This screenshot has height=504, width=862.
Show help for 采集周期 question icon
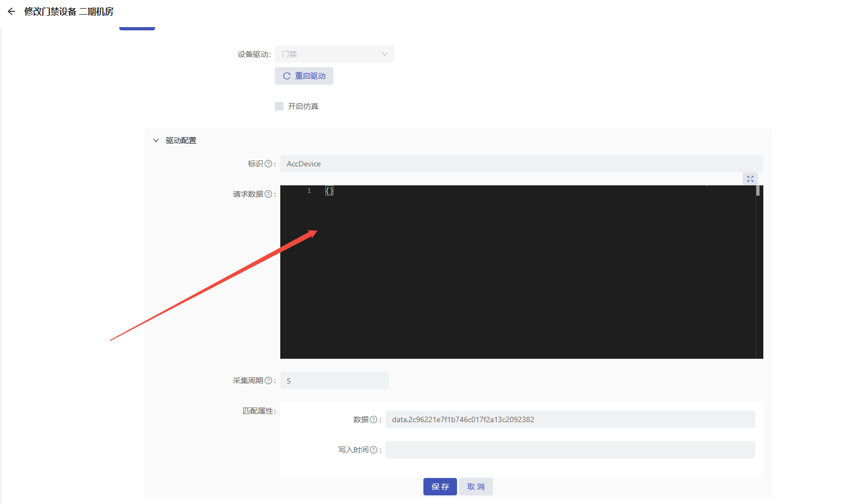click(x=268, y=380)
